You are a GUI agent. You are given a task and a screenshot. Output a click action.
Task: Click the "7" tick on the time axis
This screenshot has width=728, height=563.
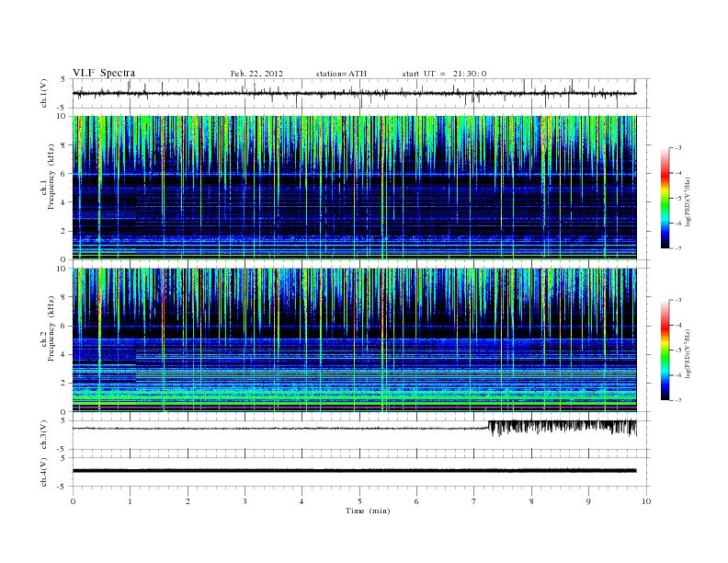pyautogui.click(x=474, y=501)
